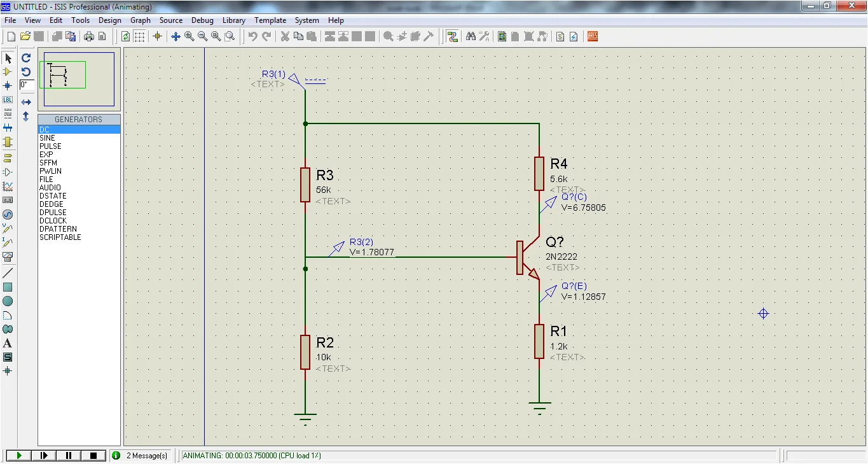Click the Step simulation button
This screenshot has width=868, height=464.
click(x=44, y=456)
